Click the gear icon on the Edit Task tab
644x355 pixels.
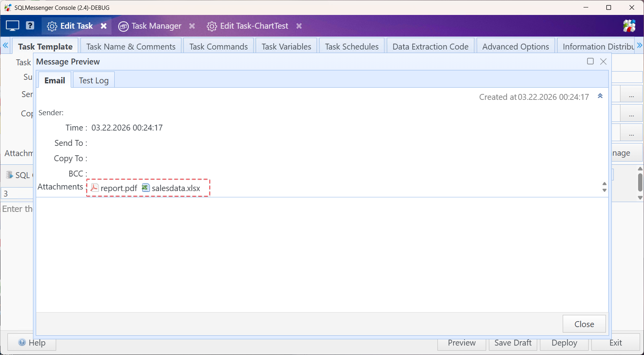tap(52, 26)
